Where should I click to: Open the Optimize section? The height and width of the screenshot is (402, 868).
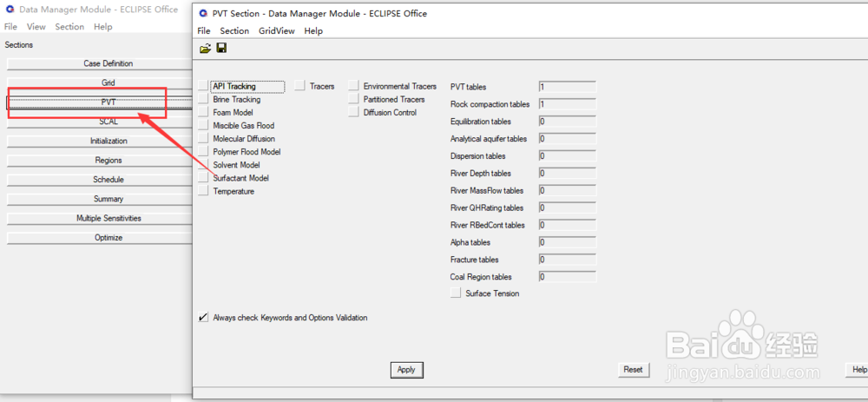[x=100, y=238]
